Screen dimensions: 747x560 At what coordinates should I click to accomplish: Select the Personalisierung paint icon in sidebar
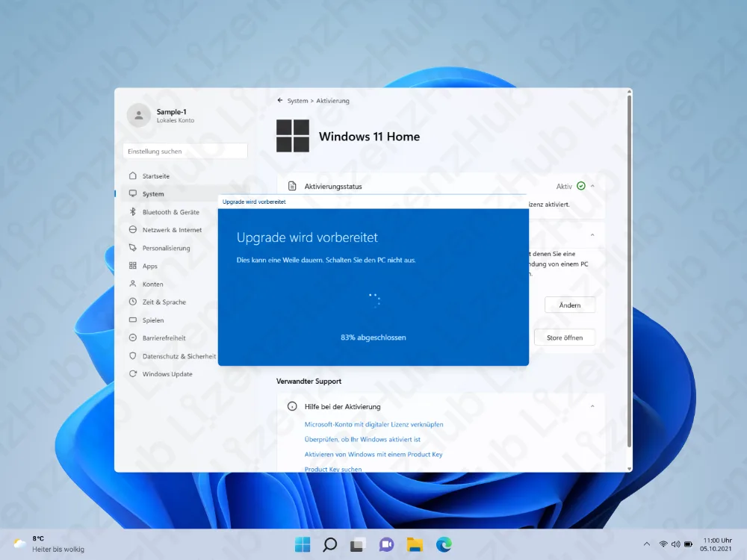(133, 247)
